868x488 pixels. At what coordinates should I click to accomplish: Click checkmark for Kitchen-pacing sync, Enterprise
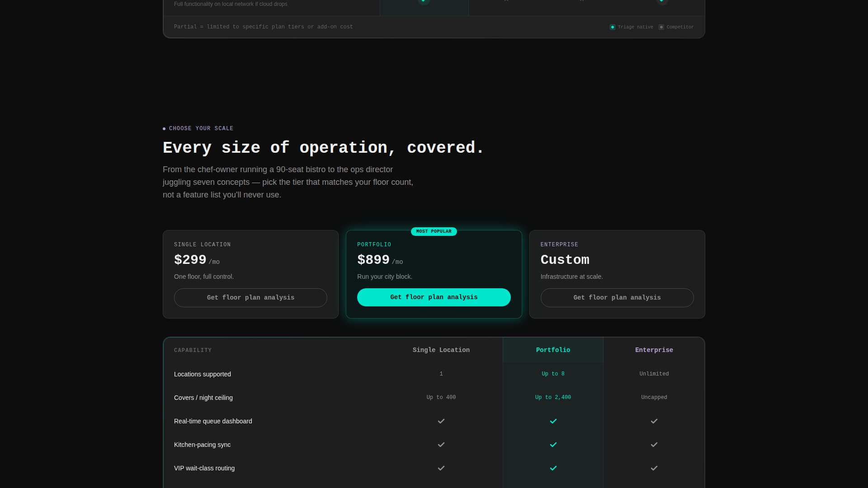point(654,445)
